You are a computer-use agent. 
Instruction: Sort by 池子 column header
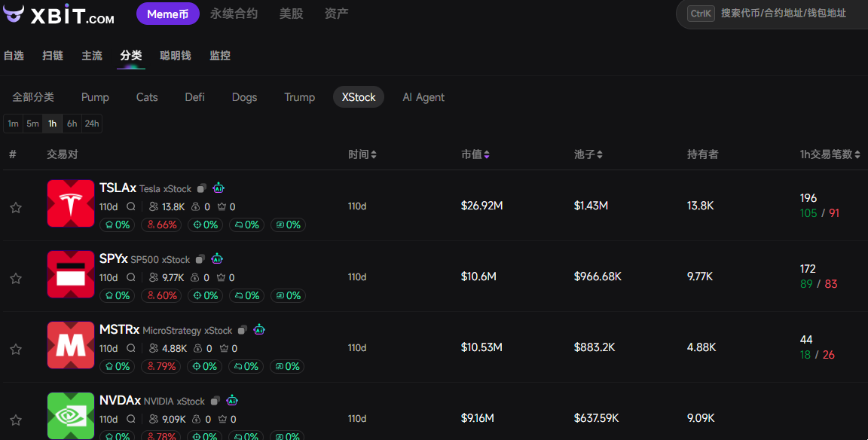click(588, 154)
